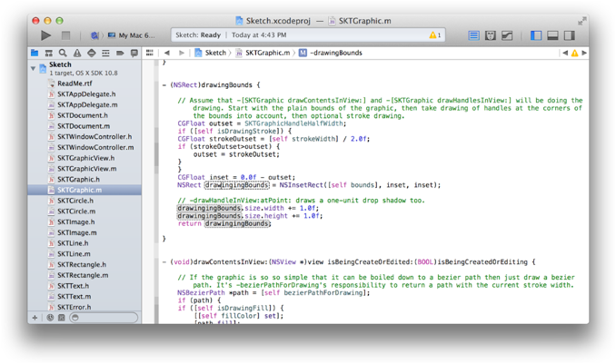This screenshot has height=364, width=616.
Task: Enter full screen with window corner arrows
Action: [x=581, y=21]
